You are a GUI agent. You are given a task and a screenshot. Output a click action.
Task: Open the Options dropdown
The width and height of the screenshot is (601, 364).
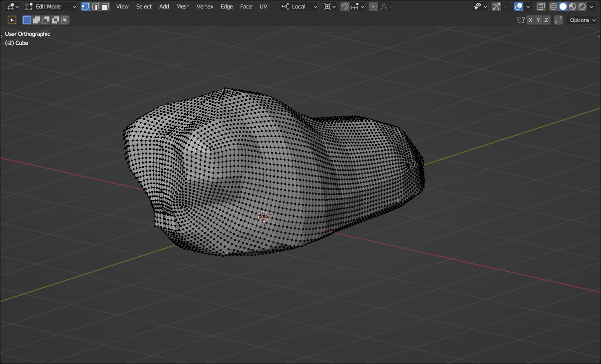583,20
